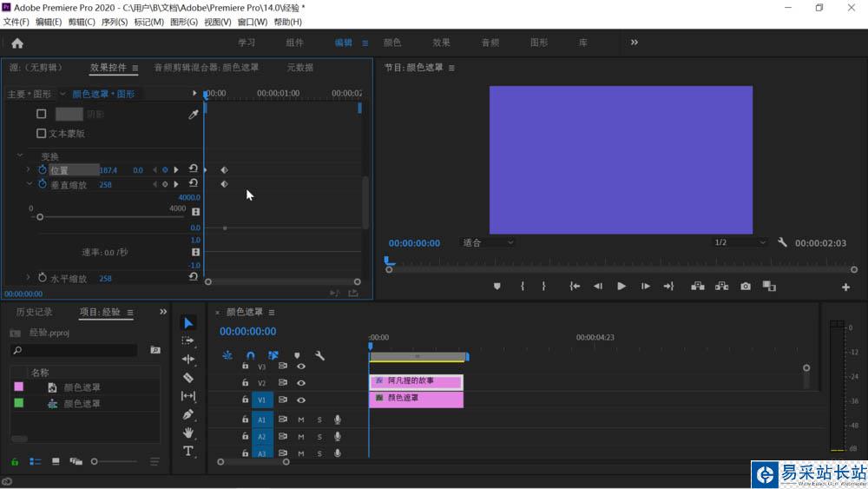Solo audio track A1
The height and width of the screenshot is (489, 868).
tap(319, 420)
